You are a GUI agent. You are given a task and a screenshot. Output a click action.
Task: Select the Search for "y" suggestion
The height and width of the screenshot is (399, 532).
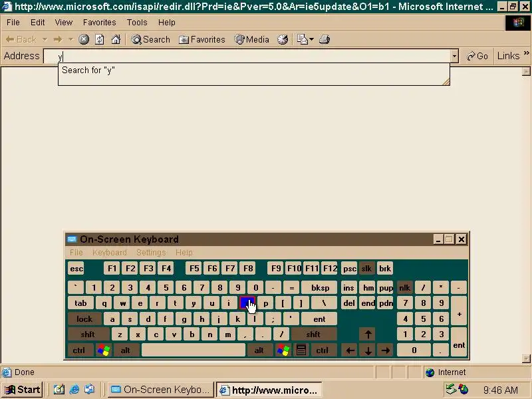tap(88, 70)
